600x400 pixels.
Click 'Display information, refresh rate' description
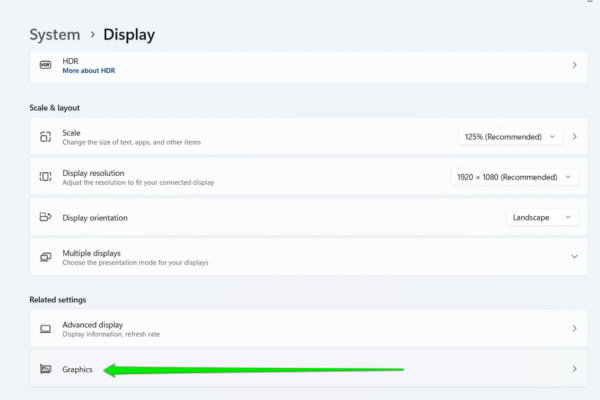(111, 334)
